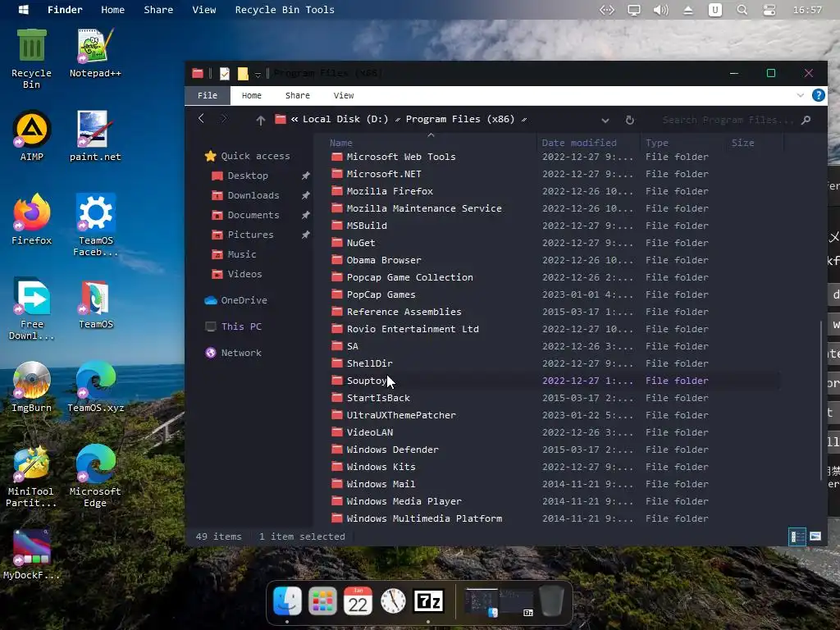Go up one folder level

tap(260, 120)
